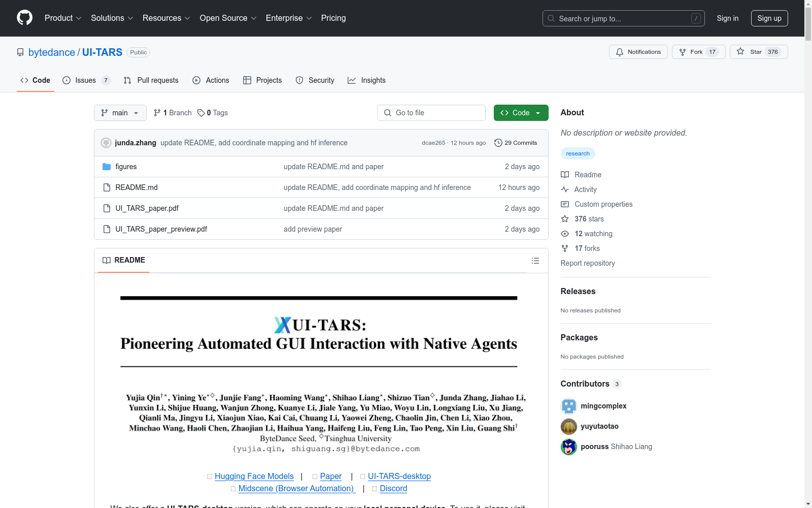Click Report repository

588,263
